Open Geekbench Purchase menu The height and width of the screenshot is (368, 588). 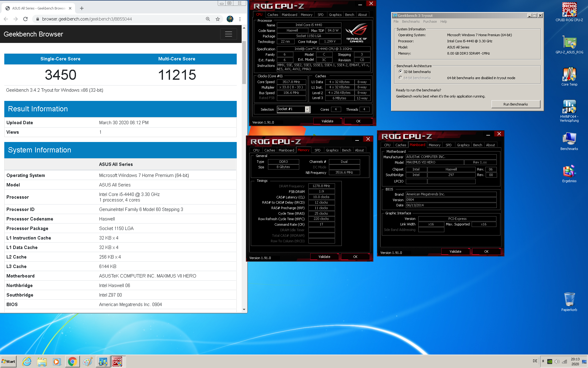(x=430, y=21)
